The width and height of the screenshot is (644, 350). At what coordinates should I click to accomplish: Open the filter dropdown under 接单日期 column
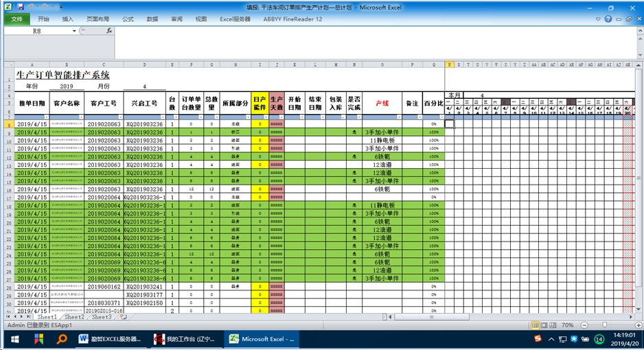[46, 117]
